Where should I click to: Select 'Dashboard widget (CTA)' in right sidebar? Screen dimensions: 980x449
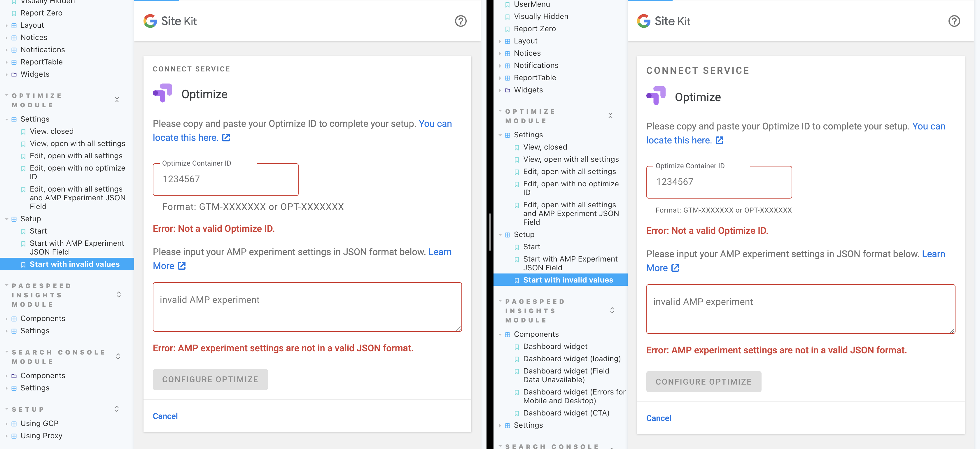click(x=566, y=413)
